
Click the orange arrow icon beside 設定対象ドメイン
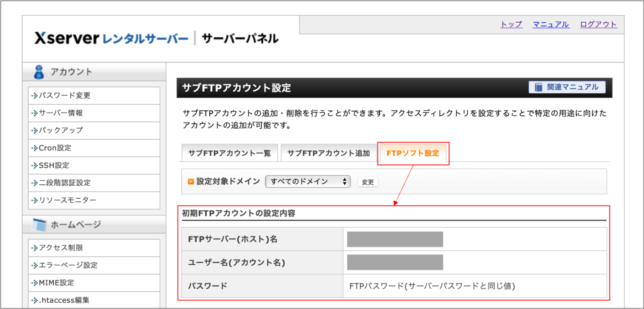pos(192,182)
